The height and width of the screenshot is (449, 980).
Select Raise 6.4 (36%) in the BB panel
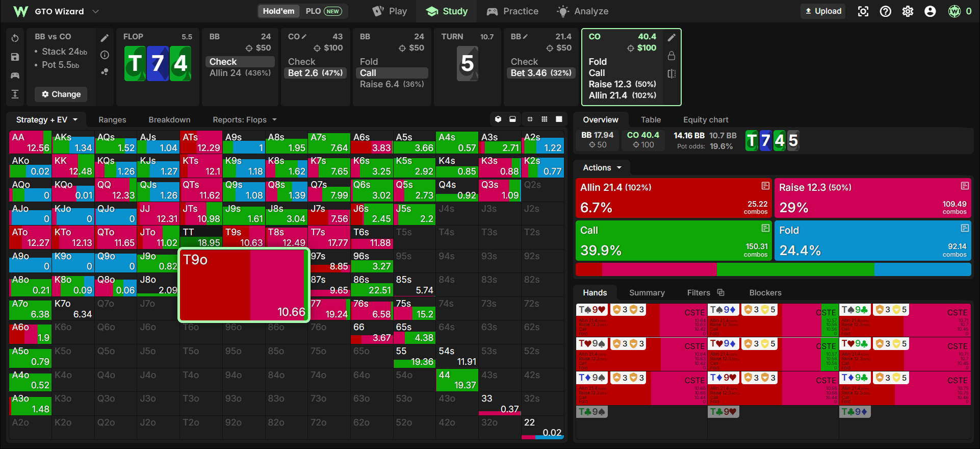click(x=392, y=84)
